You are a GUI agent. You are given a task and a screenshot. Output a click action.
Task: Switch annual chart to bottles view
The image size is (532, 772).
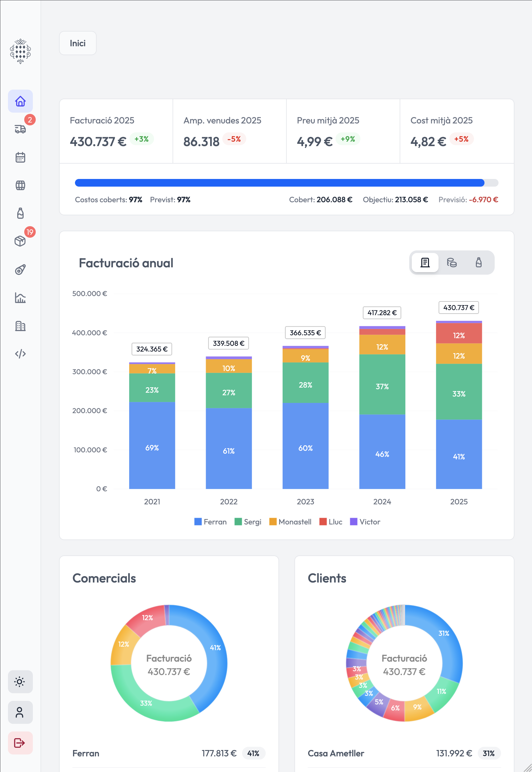pyautogui.click(x=478, y=263)
